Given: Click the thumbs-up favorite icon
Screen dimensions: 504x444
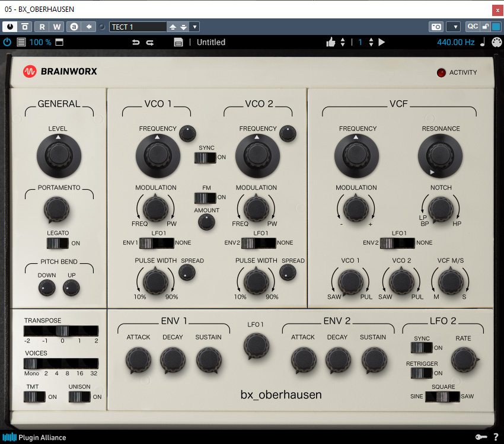Looking at the screenshot, I should [330, 42].
